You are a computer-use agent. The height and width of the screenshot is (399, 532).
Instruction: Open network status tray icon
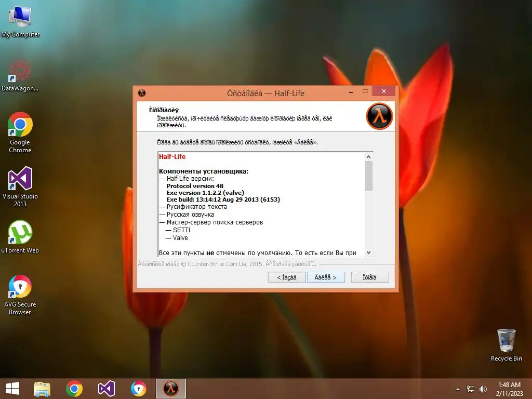471,389
